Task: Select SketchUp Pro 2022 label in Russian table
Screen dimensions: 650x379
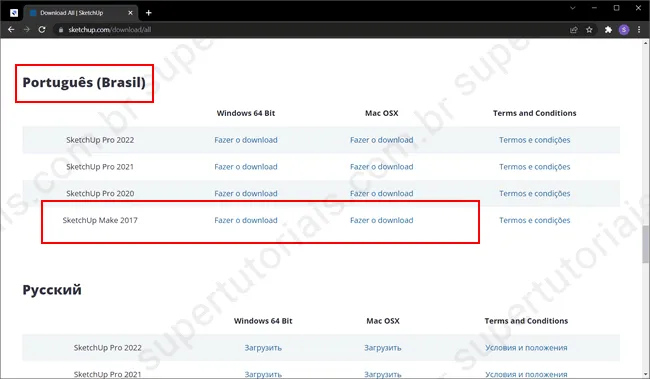Action: pos(108,348)
